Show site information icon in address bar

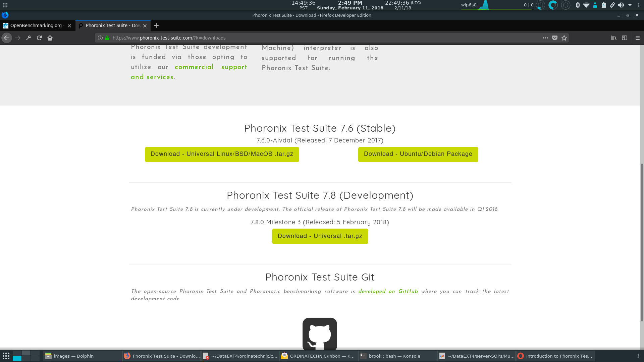(x=100, y=38)
